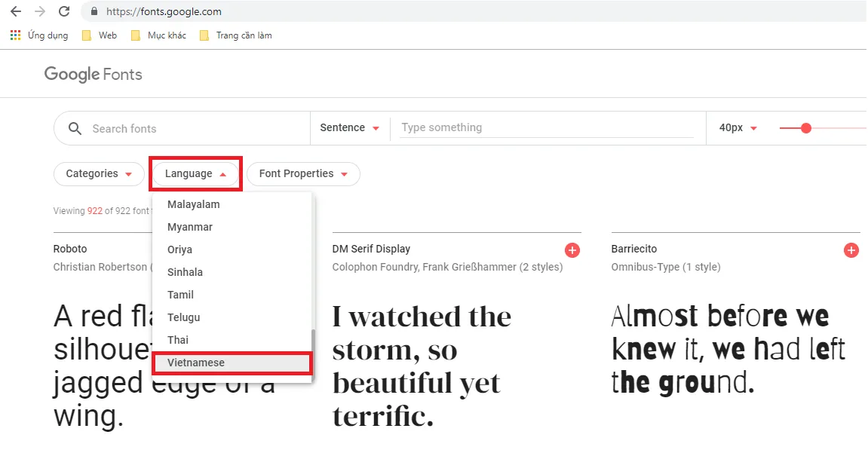Click the browser forward arrow
This screenshot has width=868, height=450.
[40, 11]
